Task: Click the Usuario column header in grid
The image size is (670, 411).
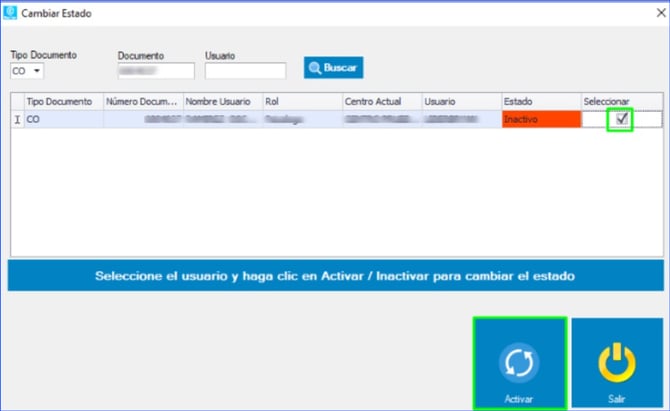Action: (460, 102)
